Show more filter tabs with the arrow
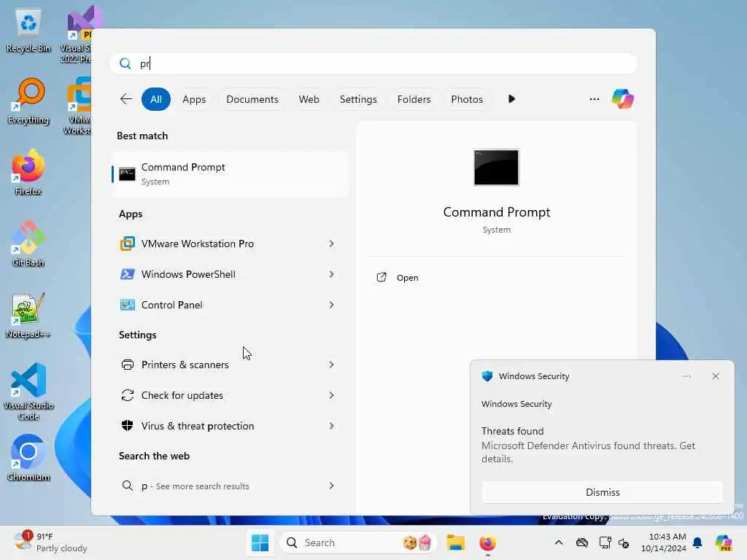Image resolution: width=747 pixels, height=560 pixels. pos(511,99)
